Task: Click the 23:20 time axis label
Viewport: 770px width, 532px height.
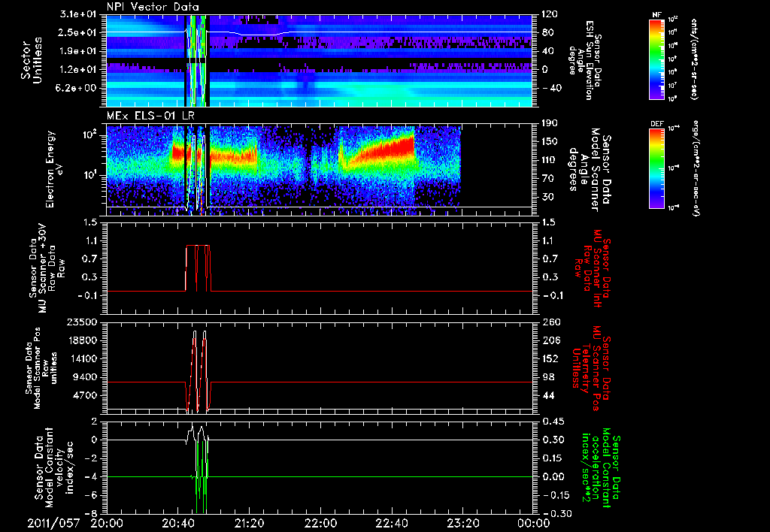Action: pos(463,523)
